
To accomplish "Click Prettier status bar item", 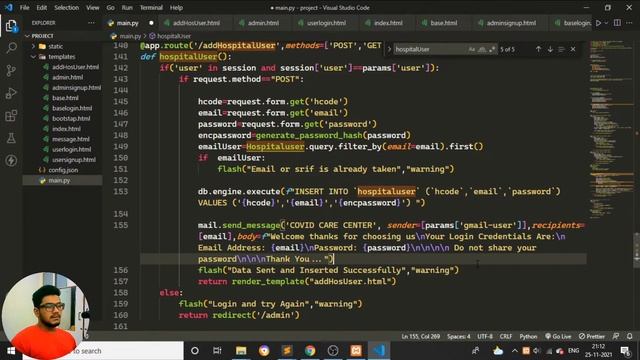I will (x=592, y=336).
